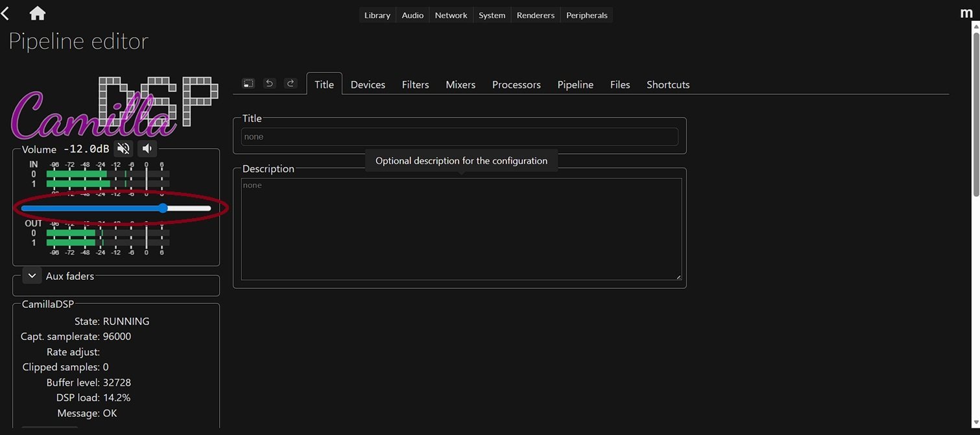
Task: Click the undo arrow icon
Action: point(269,84)
